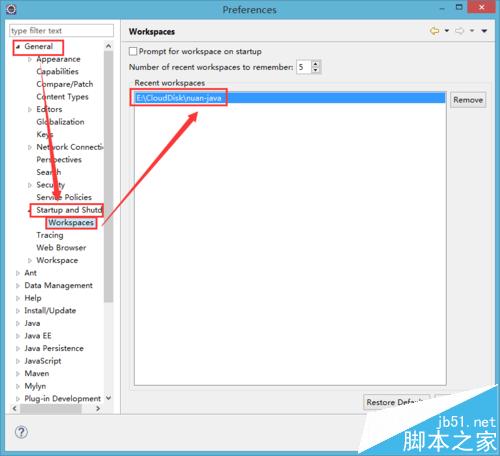Select Capabilities in the tree
Image resolution: width=500 pixels, height=456 pixels.
tap(58, 71)
